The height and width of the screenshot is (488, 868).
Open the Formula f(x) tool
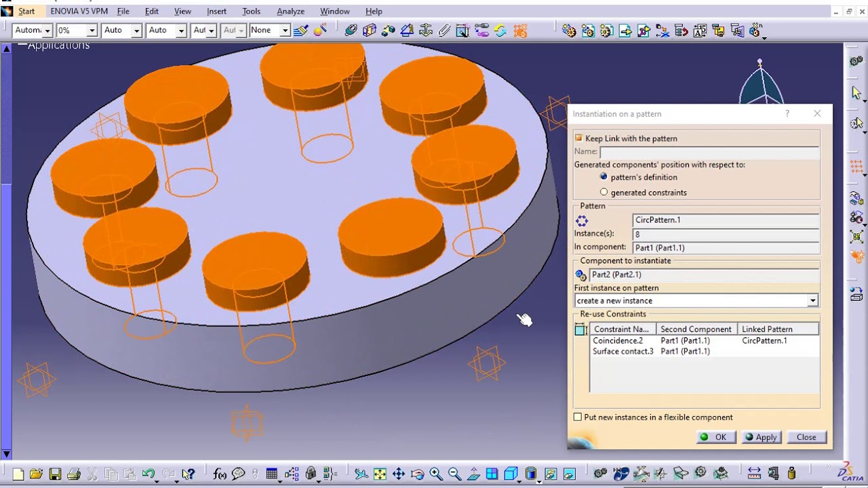(x=220, y=474)
